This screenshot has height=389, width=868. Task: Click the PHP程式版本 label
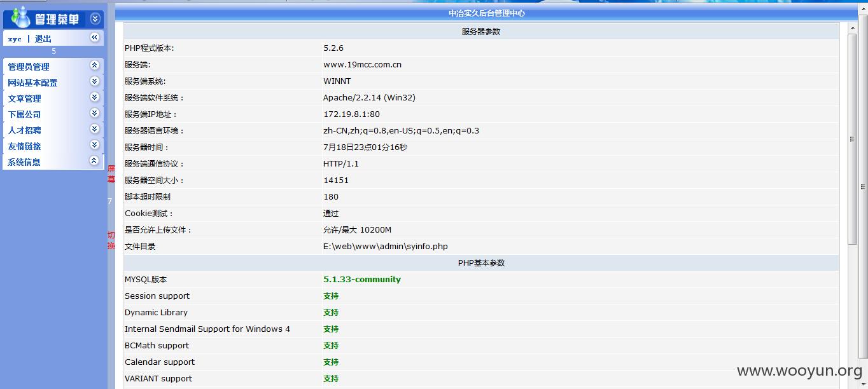point(149,48)
